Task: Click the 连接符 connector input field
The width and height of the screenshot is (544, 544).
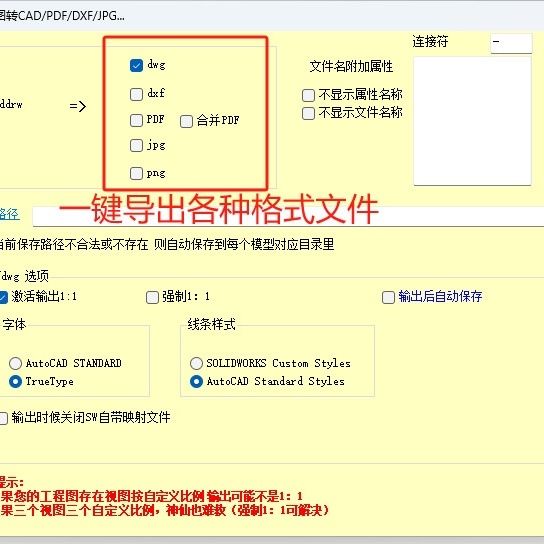Action: click(x=511, y=43)
